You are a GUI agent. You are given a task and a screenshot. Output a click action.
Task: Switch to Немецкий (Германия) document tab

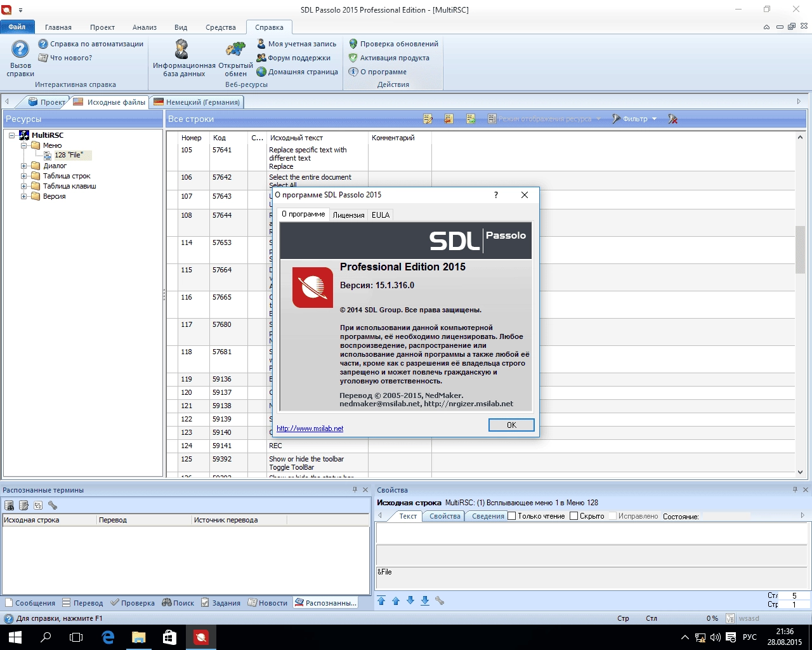pos(197,102)
